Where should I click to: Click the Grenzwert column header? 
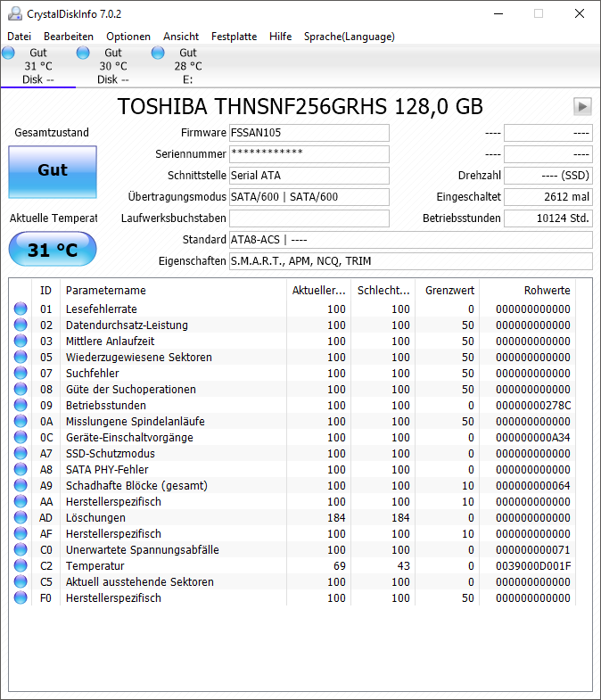pos(448,291)
